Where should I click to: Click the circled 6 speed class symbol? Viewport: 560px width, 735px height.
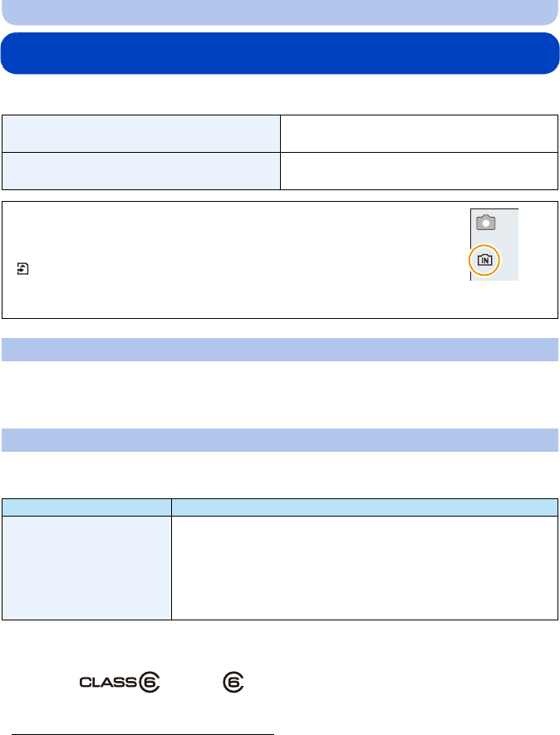click(x=232, y=683)
